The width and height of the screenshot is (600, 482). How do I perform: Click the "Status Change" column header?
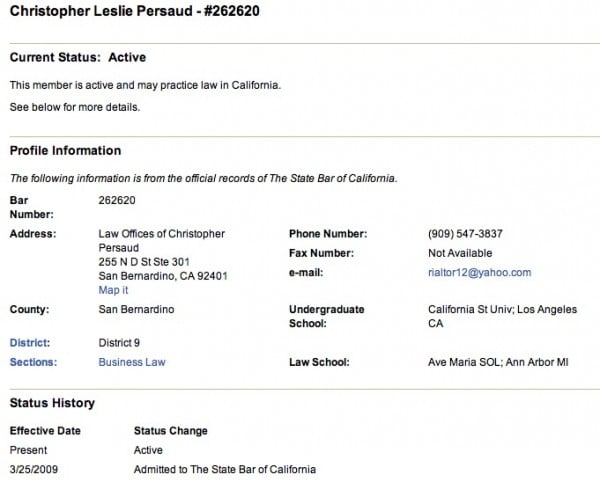pyautogui.click(x=171, y=431)
